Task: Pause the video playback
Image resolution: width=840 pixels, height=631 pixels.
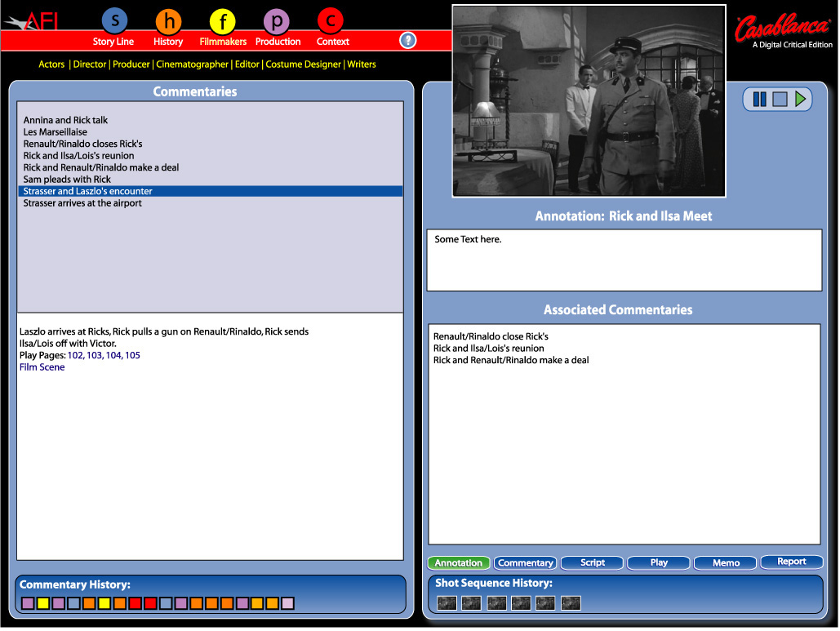Action: pyautogui.click(x=759, y=99)
